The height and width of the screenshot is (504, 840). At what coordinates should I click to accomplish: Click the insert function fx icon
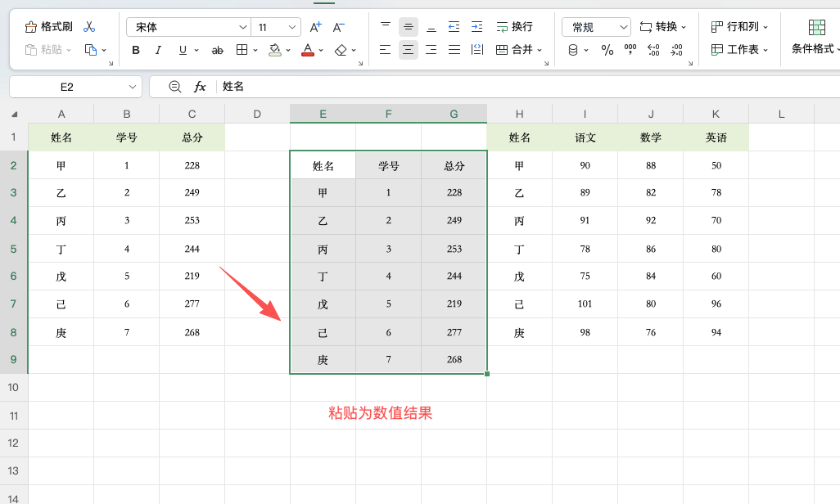point(200,86)
